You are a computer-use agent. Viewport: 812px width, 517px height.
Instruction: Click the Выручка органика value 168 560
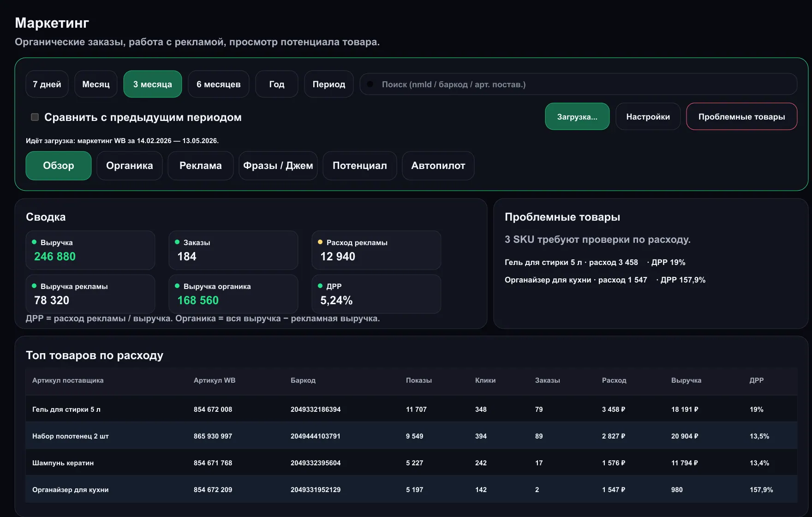pyautogui.click(x=198, y=300)
